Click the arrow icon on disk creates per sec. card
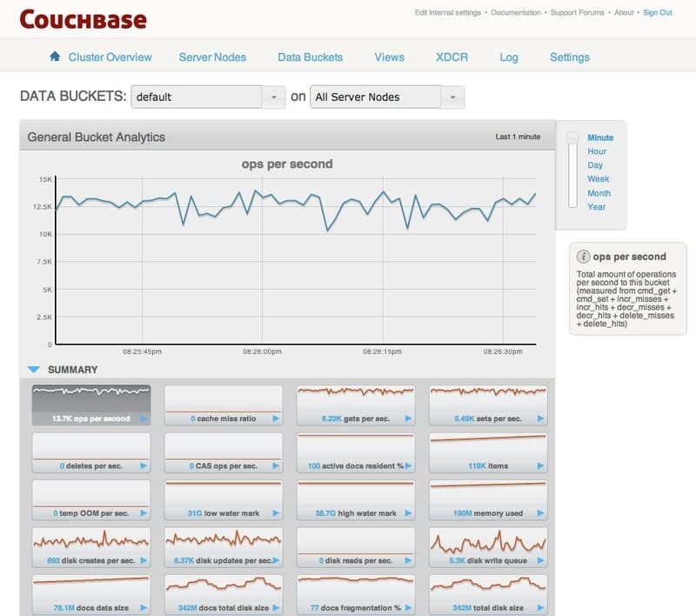The width and height of the screenshot is (696, 616). [143, 560]
